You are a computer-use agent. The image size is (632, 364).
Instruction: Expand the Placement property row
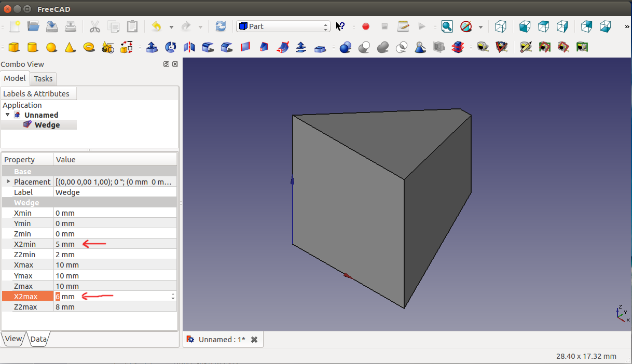click(8, 181)
